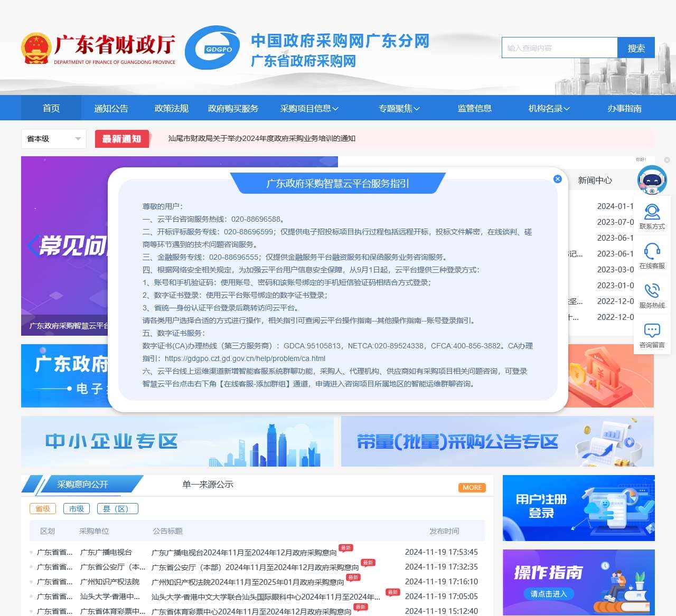Go to the previous carousel slide arrow
This screenshot has height=616, width=676.
33,245
